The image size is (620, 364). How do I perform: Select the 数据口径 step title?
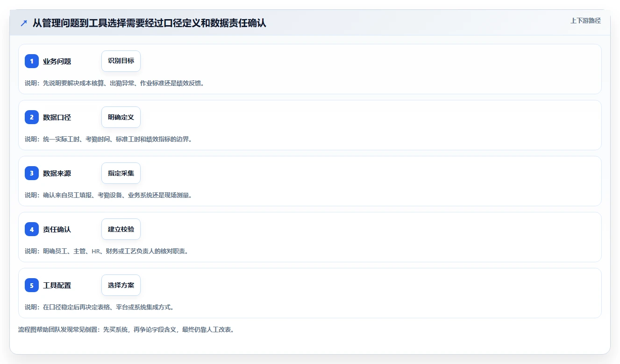tap(57, 117)
